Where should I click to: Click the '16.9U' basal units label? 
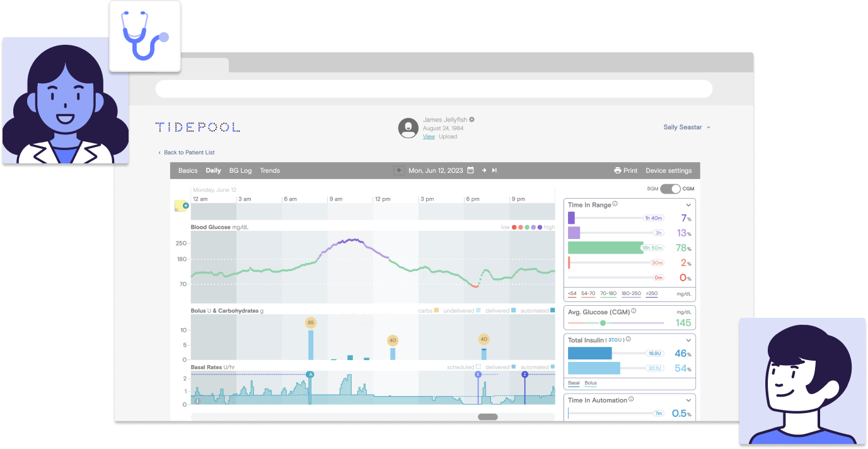coord(654,354)
